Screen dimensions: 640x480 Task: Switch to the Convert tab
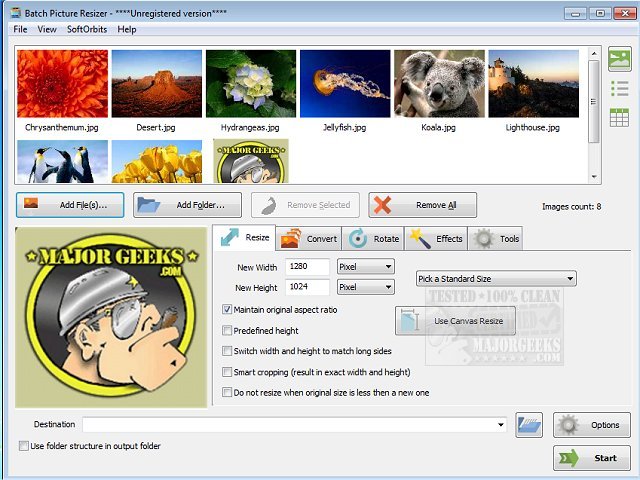tap(309, 238)
